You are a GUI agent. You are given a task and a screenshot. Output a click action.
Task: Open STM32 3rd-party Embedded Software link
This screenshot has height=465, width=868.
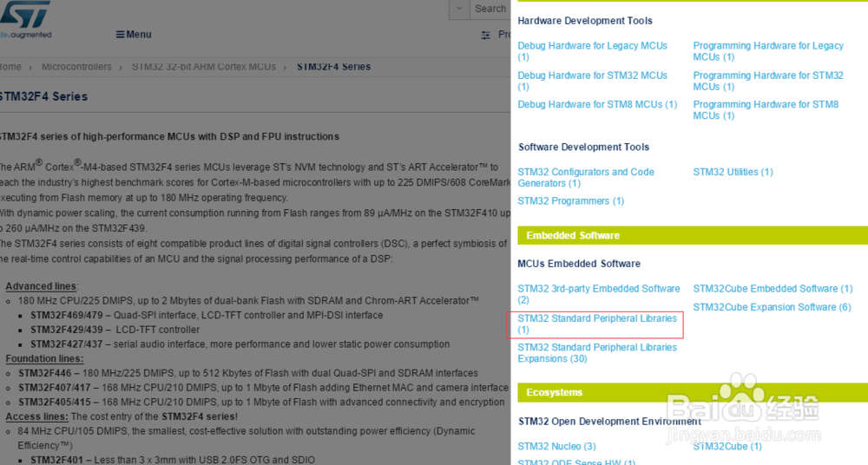click(598, 294)
